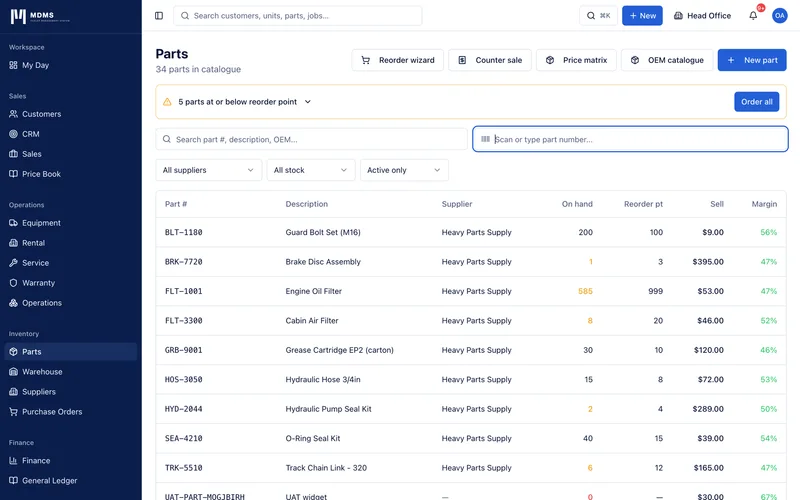Open part GRB-9001 row
This screenshot has width=800, height=500.
[471, 350]
